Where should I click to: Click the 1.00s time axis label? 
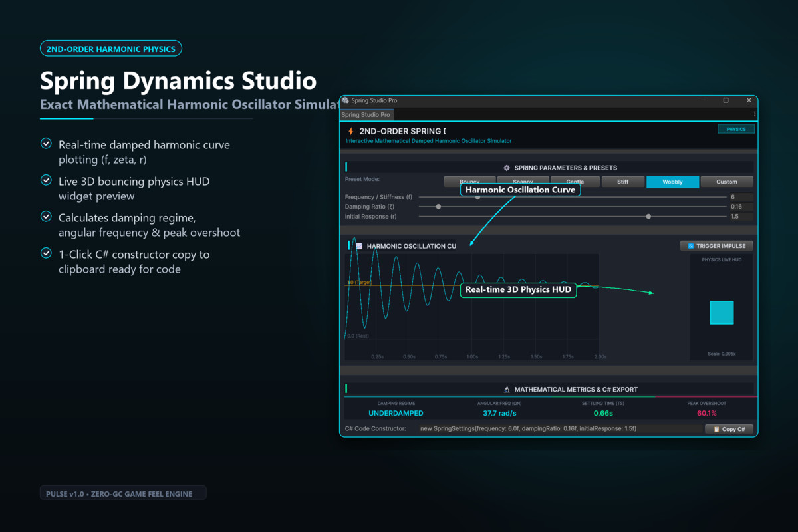(472, 357)
